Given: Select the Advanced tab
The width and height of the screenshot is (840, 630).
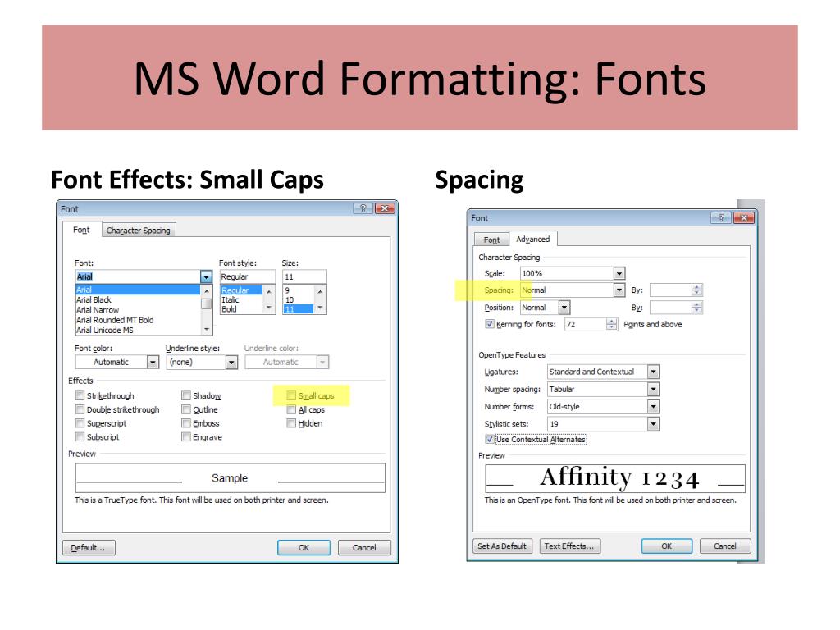Looking at the screenshot, I should click(532, 239).
